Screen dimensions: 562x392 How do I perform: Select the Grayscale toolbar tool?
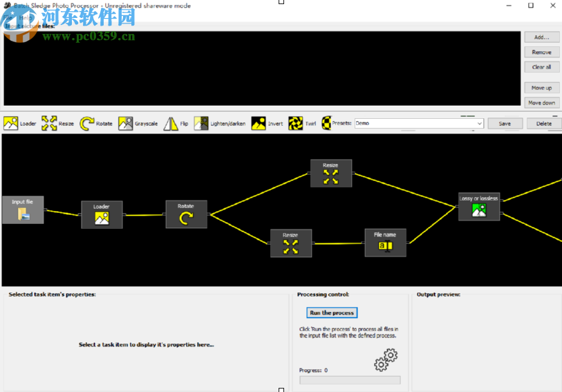138,124
